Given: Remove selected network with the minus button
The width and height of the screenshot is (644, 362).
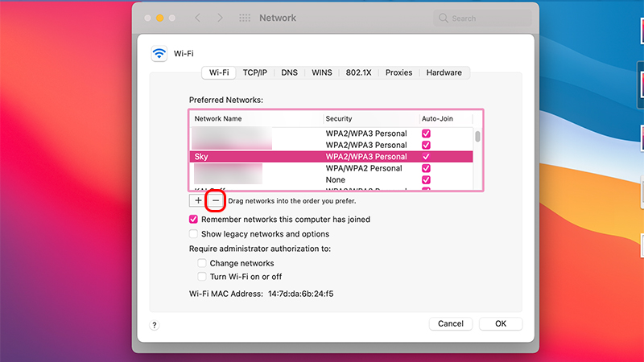Looking at the screenshot, I should pos(216,200).
